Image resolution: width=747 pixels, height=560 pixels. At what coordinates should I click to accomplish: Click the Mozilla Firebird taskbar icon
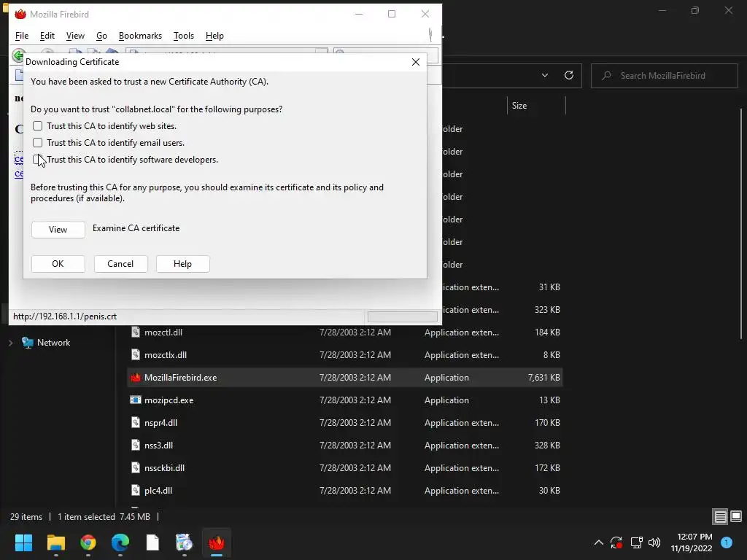tap(217, 542)
